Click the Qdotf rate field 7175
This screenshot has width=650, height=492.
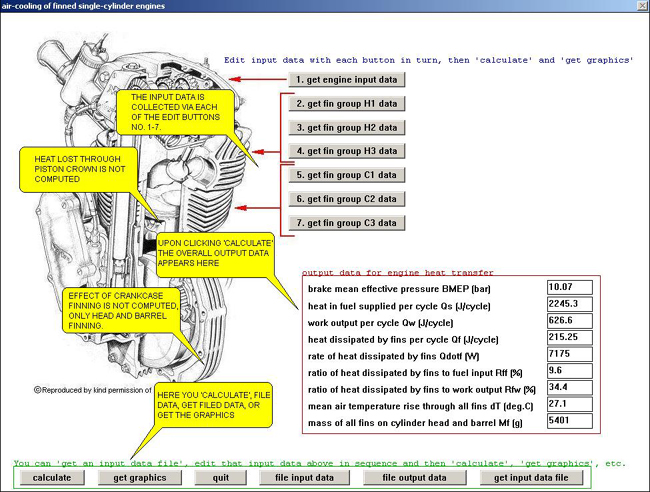pos(570,354)
